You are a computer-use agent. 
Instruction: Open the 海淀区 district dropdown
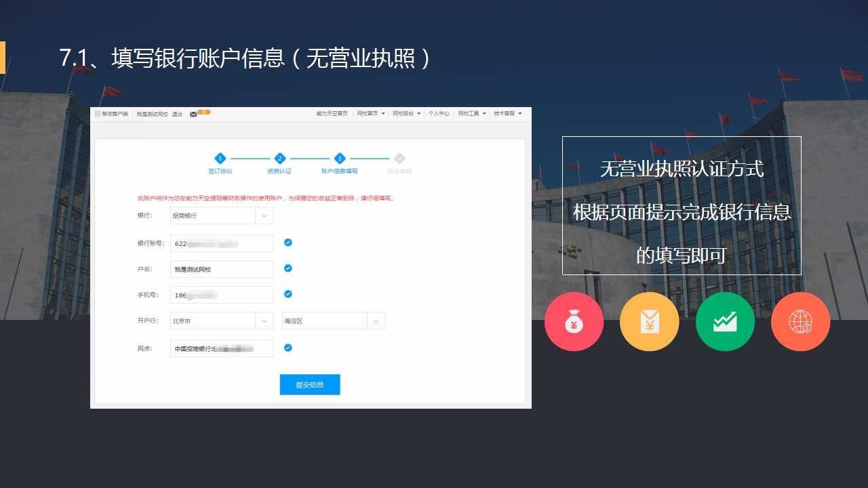(376, 321)
